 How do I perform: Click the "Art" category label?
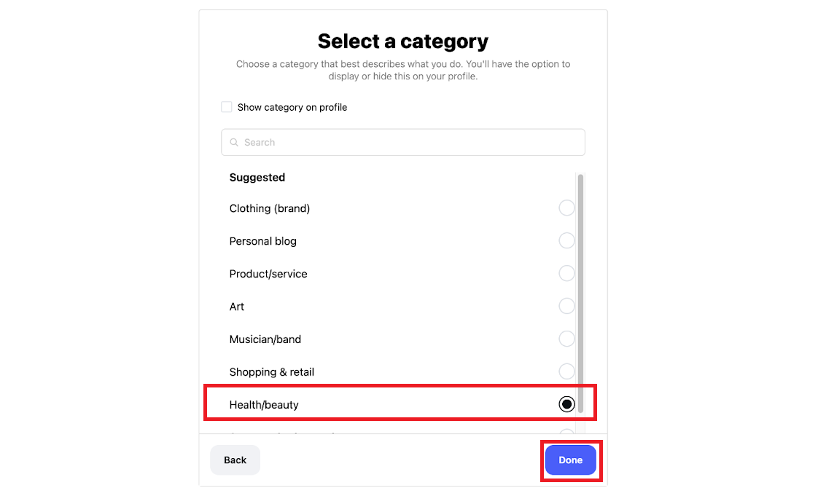point(237,307)
